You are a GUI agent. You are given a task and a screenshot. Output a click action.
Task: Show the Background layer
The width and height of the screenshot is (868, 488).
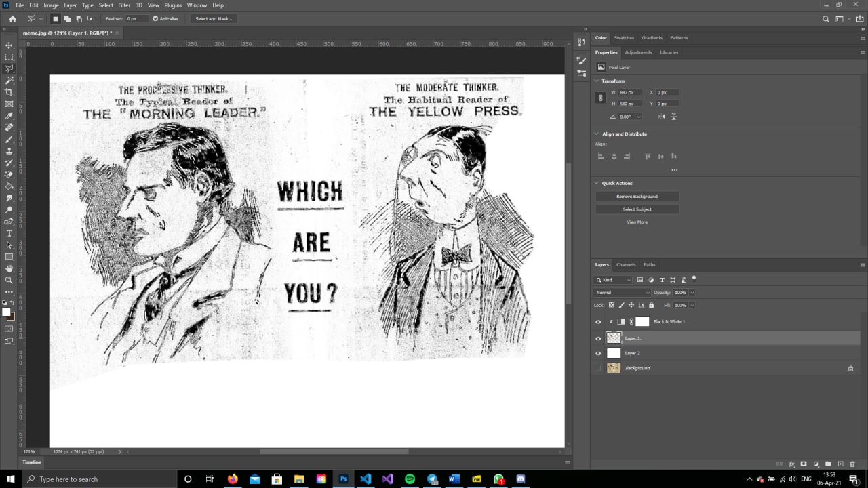click(x=598, y=368)
